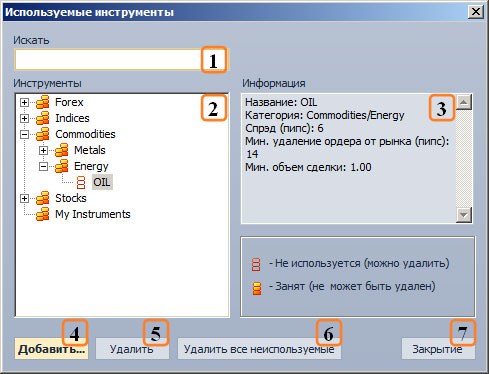Expand the Indices tree node
Viewport: 489px width, 374px height.
pos(24,118)
